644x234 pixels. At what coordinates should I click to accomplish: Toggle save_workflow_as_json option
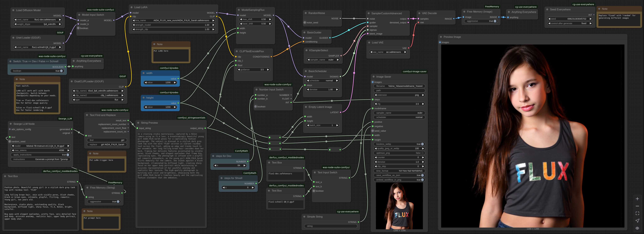tap(399, 175)
